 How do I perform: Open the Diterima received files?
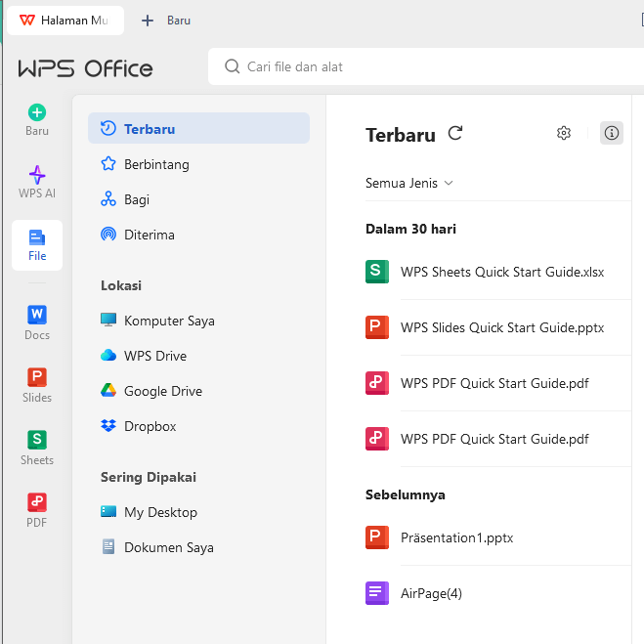pos(198,235)
